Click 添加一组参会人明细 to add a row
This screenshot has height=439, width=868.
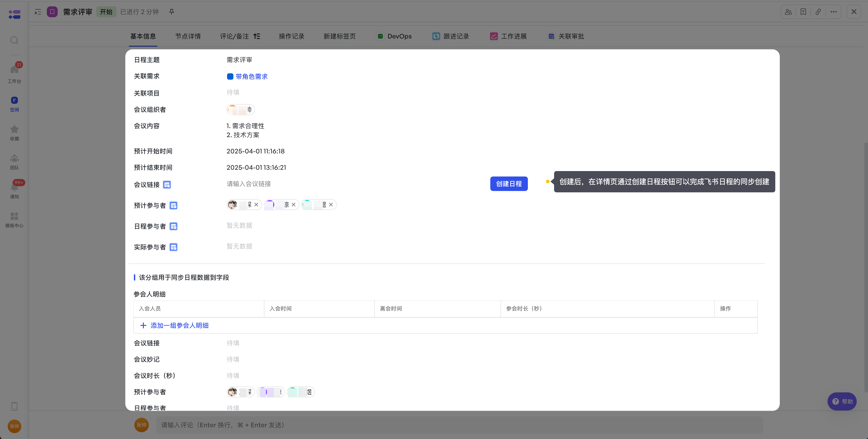(175, 325)
